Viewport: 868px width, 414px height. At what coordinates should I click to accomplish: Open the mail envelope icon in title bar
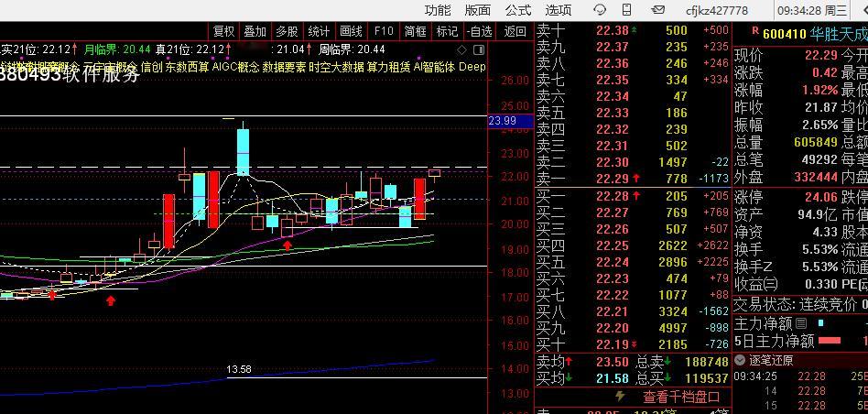657,10
